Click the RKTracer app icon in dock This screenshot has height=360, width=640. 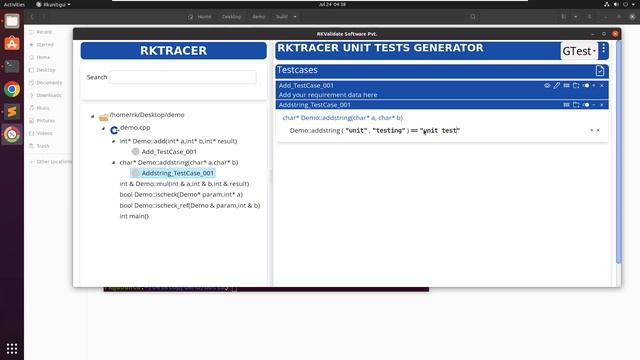[12, 134]
